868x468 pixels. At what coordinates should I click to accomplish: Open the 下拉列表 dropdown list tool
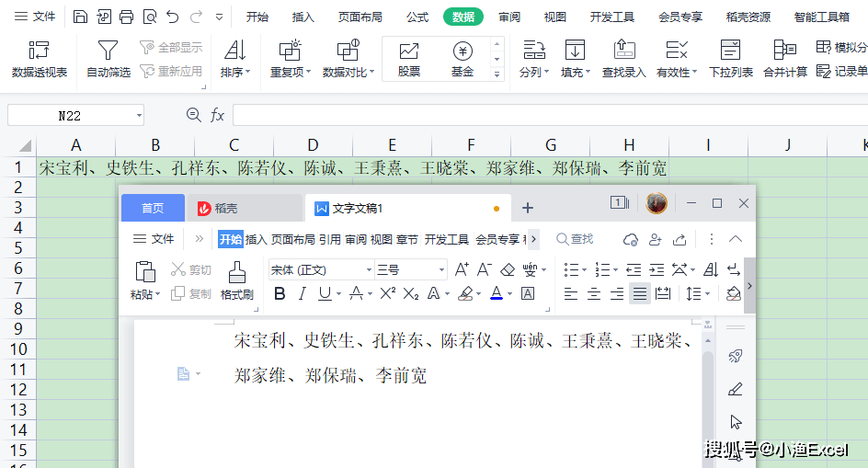pos(731,59)
